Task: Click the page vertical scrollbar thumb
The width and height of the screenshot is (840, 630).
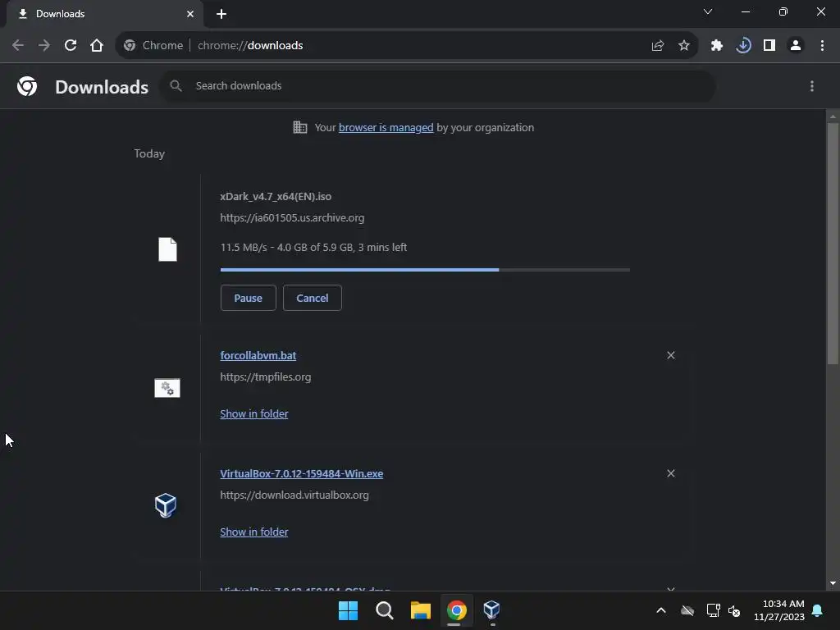Action: (x=833, y=244)
